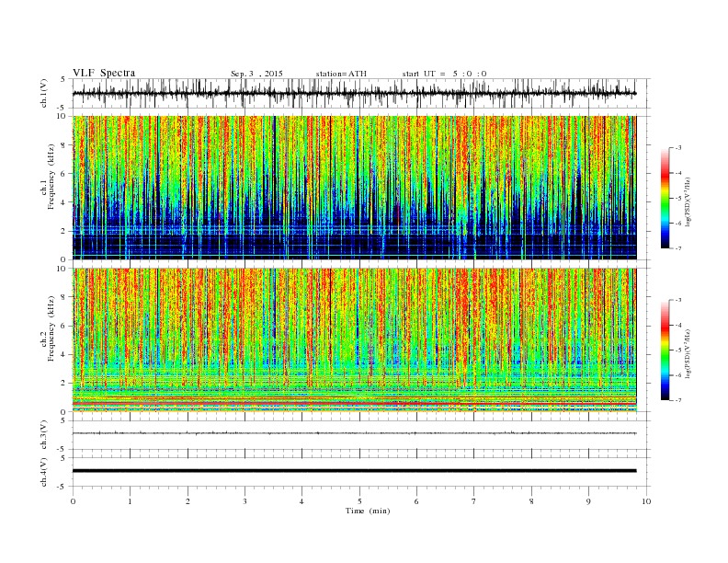This screenshot has height=563, width=728.
Task: Click the ch.4 thick black trace
Action: pyautogui.click(x=354, y=471)
